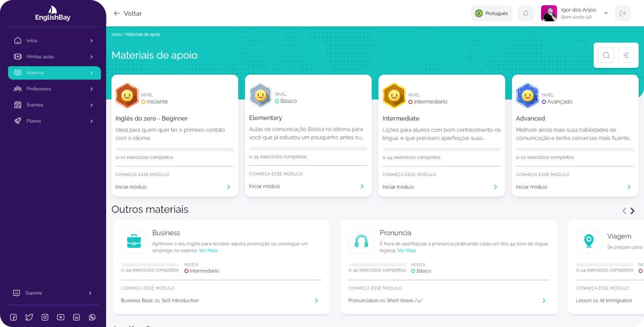Open arrow for Advanced module

(629, 187)
